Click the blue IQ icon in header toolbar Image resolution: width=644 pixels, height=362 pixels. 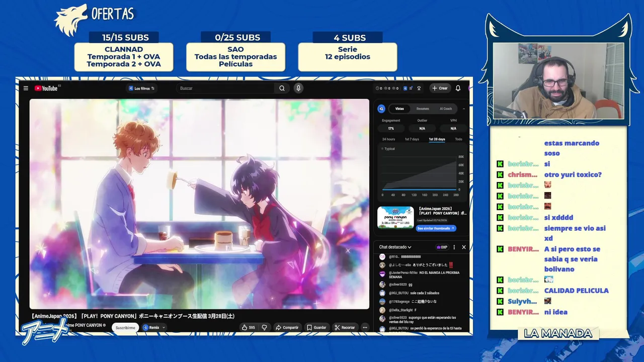(405, 88)
